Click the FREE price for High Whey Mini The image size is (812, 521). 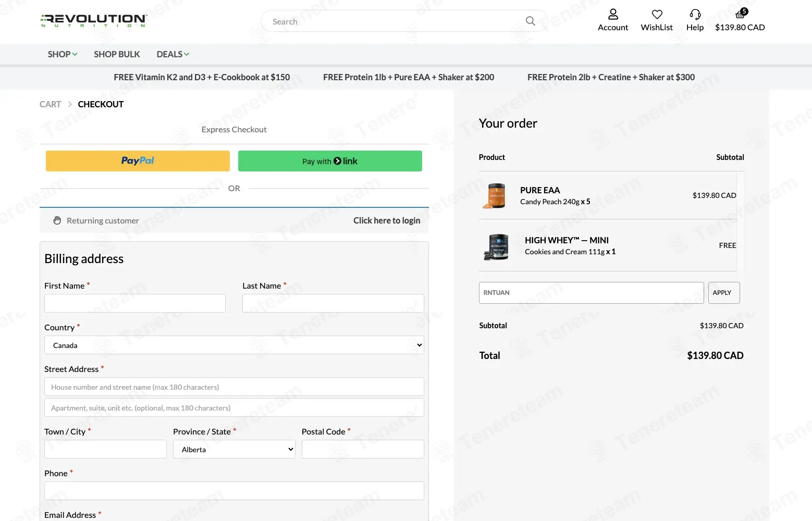pos(728,245)
